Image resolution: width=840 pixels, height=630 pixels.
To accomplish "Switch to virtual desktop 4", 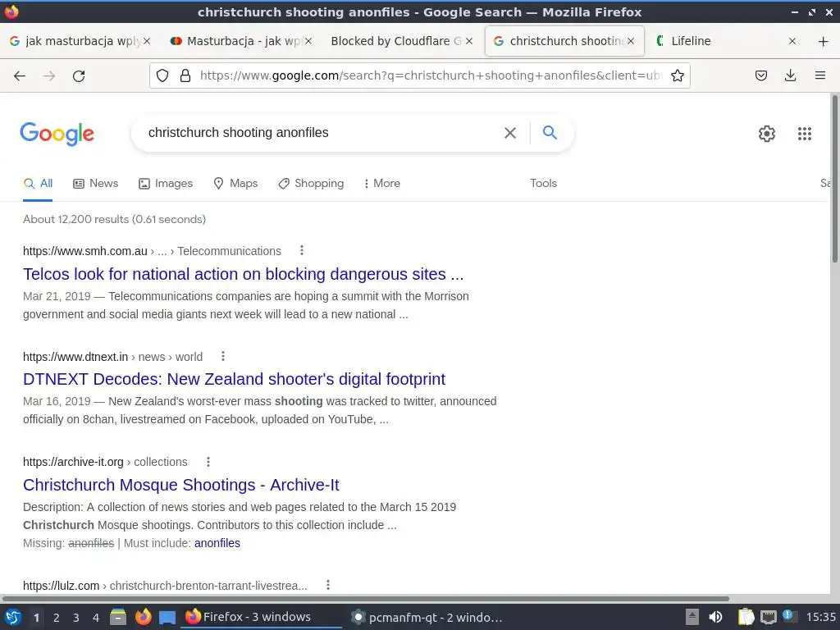I will (96, 618).
